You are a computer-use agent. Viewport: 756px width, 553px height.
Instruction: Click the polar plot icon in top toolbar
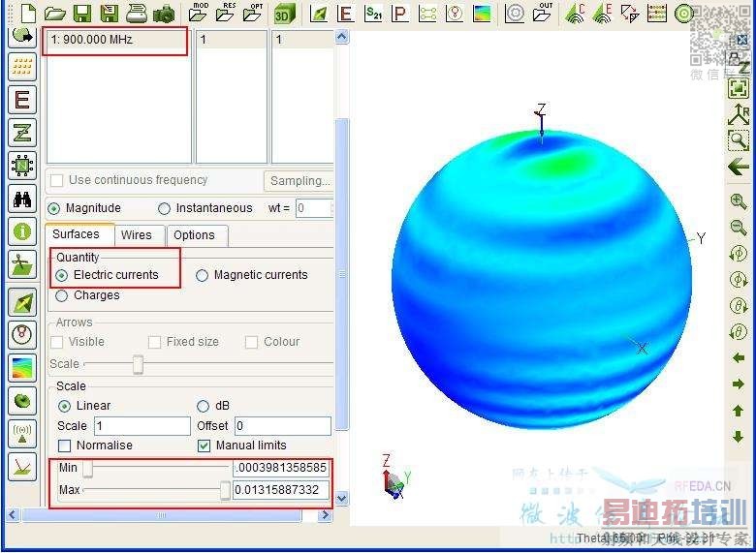pyautogui.click(x=515, y=14)
